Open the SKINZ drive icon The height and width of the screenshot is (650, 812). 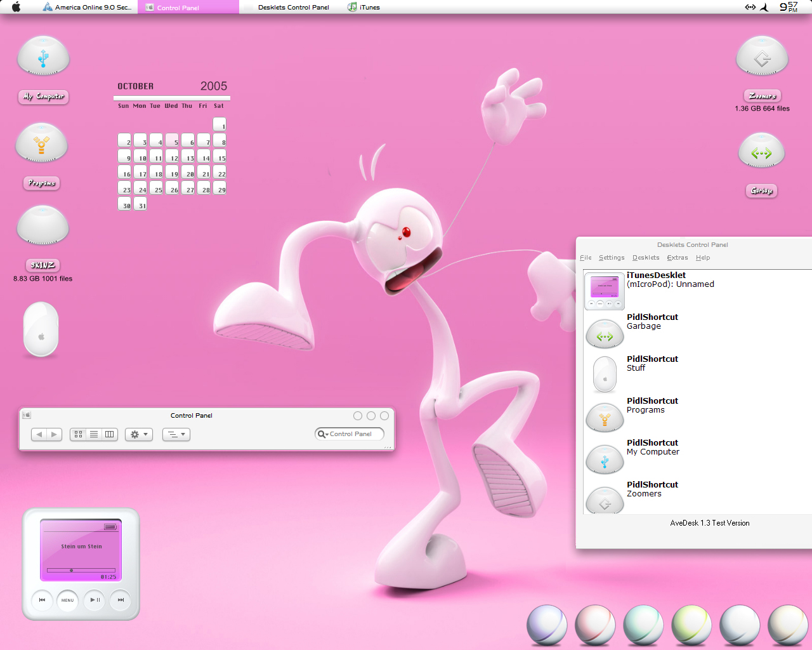pos(43,225)
